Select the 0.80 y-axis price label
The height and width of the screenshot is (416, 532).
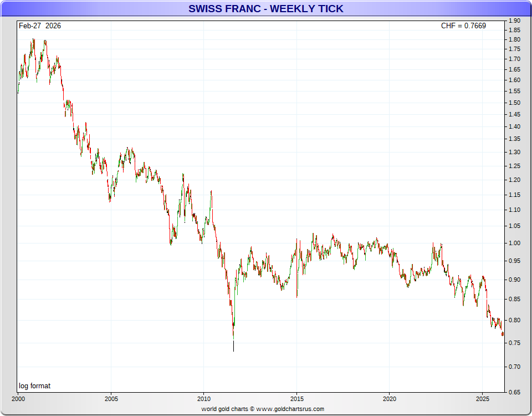coord(514,320)
